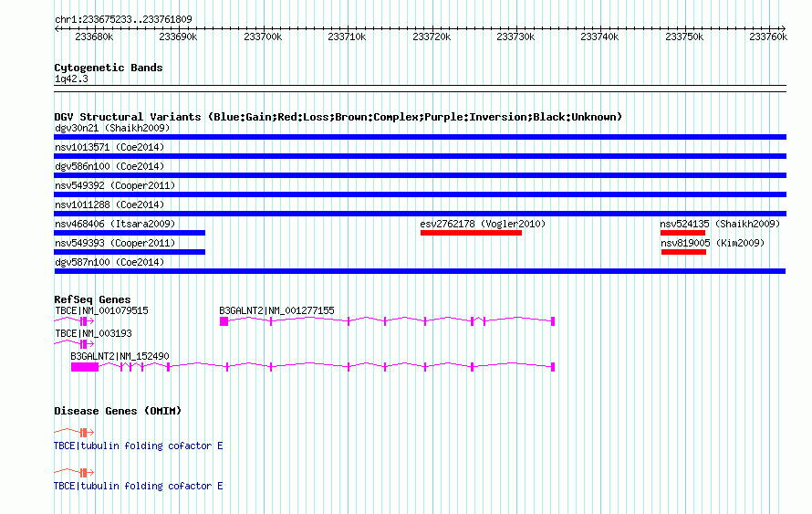The width and height of the screenshot is (812, 514).
Task: Click the 233700k ruler tick label
Action: point(263,37)
